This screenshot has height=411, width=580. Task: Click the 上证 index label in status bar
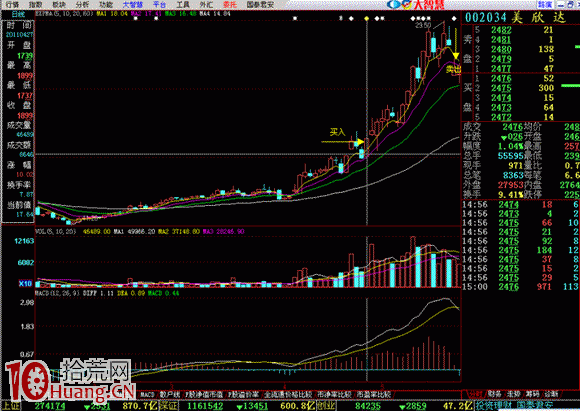11,406
